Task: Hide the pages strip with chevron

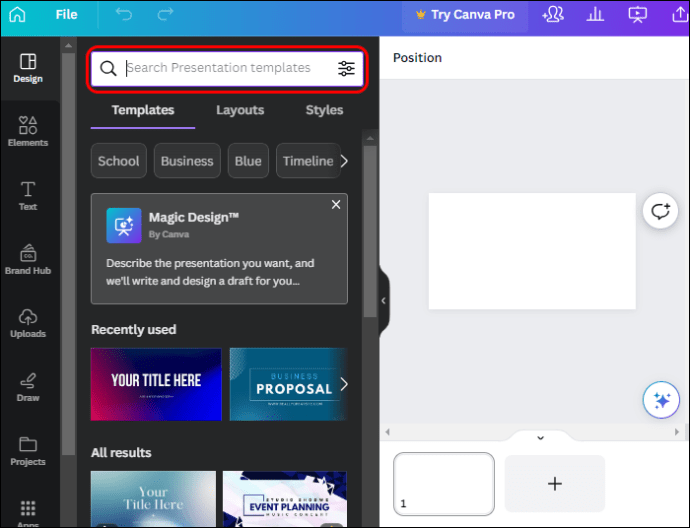Action: 540,438
